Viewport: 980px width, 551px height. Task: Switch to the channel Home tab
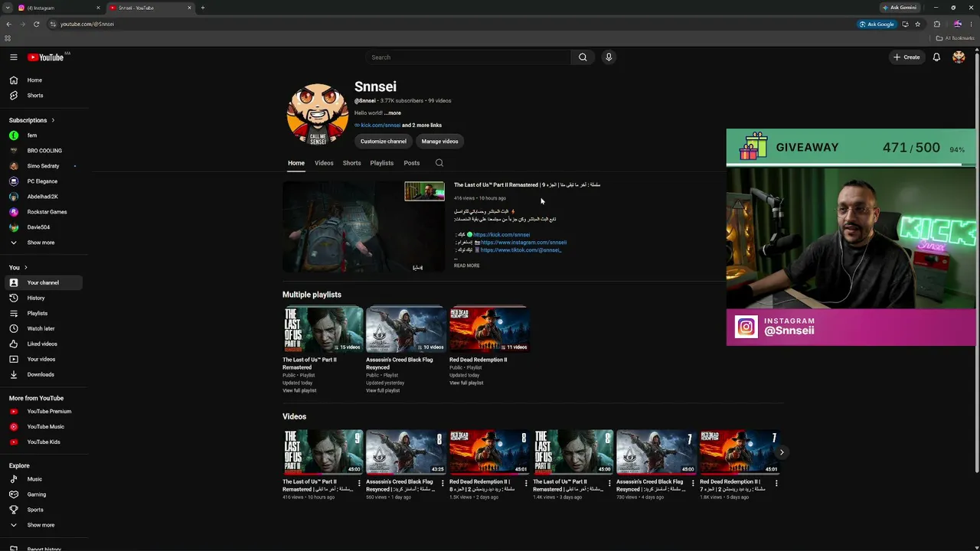point(296,163)
